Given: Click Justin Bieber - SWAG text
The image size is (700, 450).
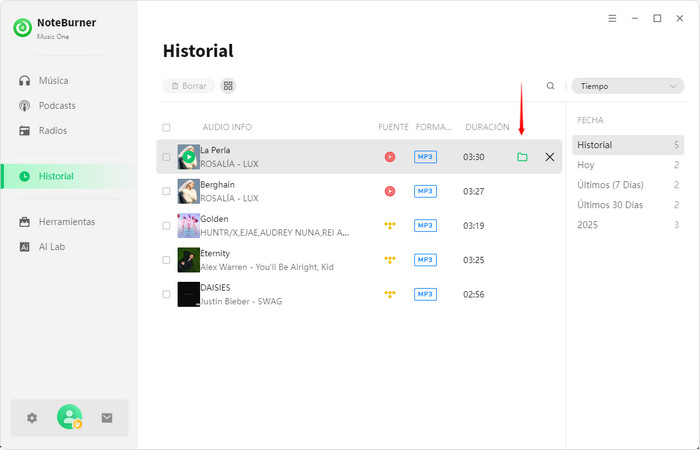Looking at the screenshot, I should pyautogui.click(x=241, y=301).
